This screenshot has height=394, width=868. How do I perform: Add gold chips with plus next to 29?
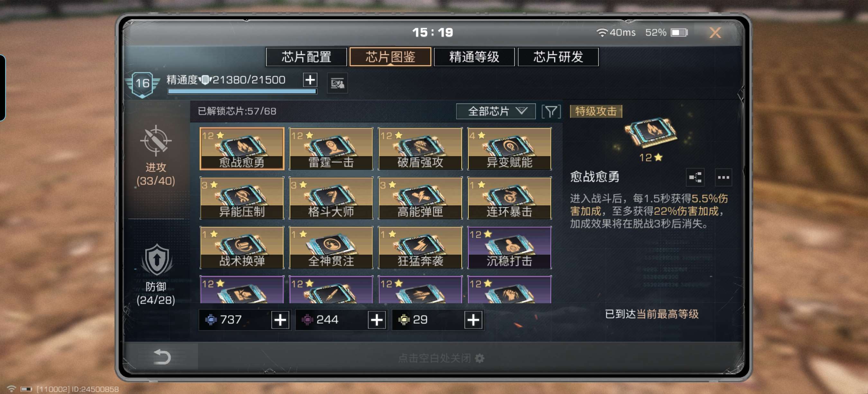click(473, 319)
